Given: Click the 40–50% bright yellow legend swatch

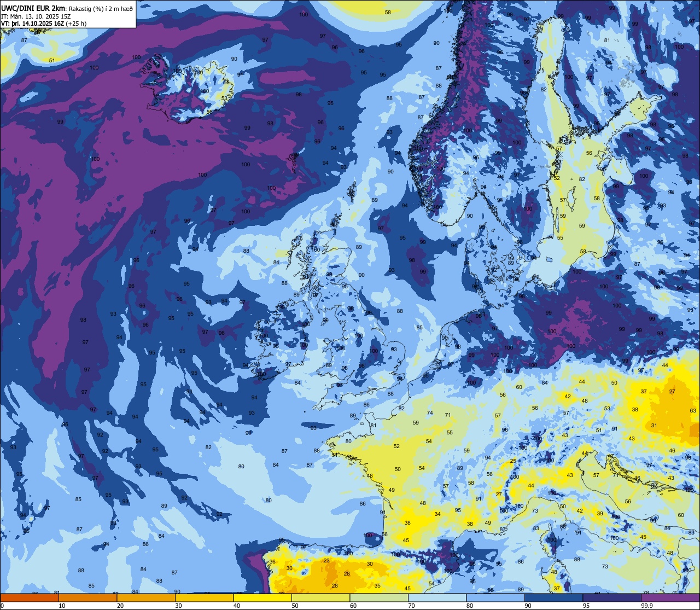Looking at the screenshot, I should 262,598.
